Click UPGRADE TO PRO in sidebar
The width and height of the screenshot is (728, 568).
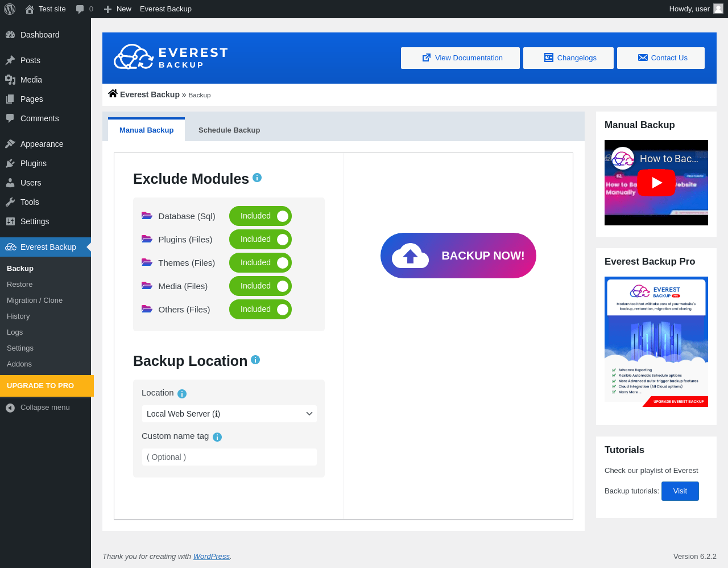[x=47, y=386]
